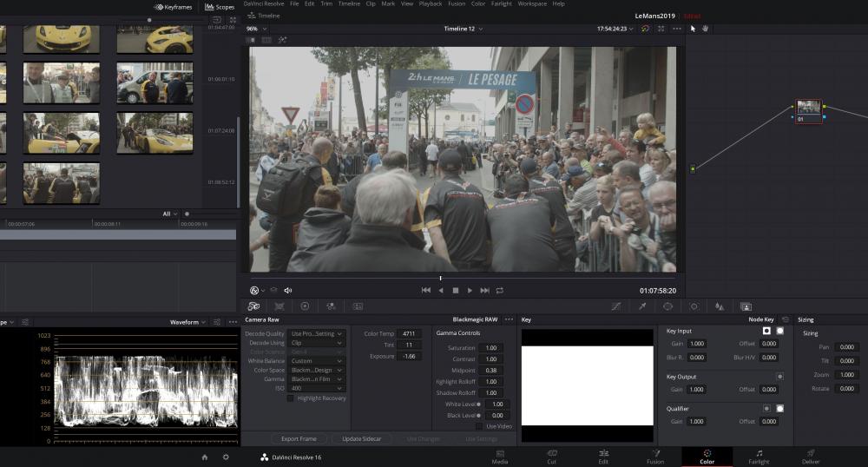Open project settings gear icon

tap(226, 457)
